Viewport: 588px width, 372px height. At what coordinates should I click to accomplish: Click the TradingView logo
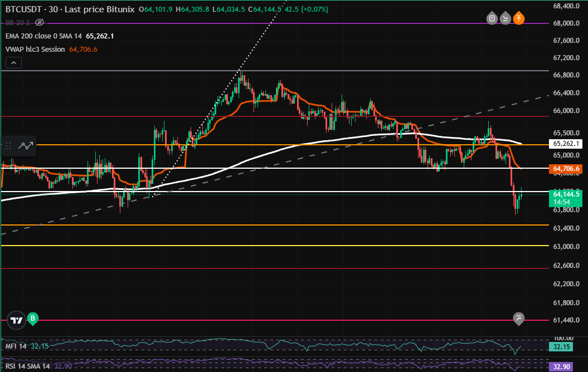click(17, 320)
